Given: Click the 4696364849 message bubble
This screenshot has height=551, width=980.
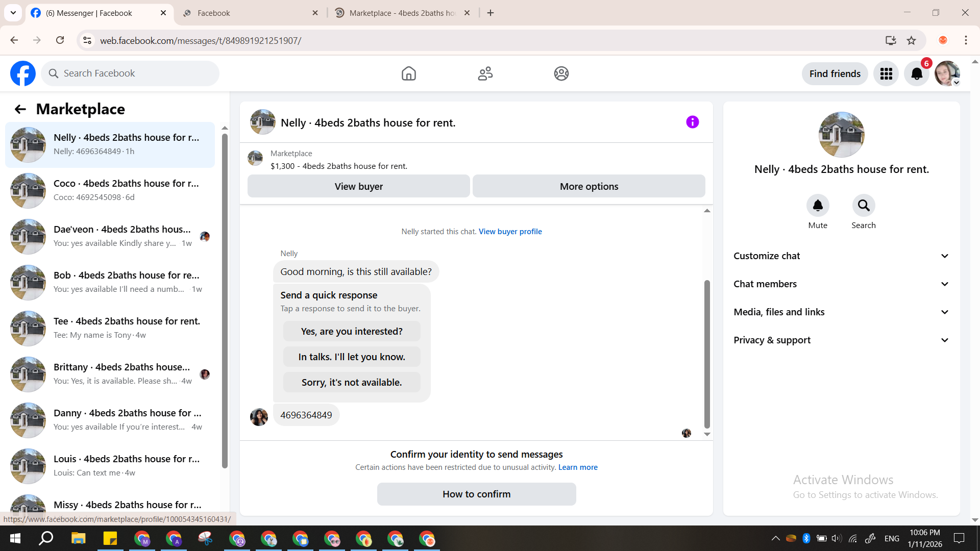Looking at the screenshot, I should (x=306, y=415).
